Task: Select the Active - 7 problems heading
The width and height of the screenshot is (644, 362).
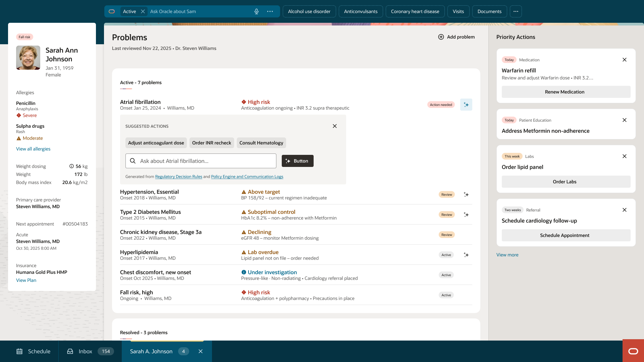Action: pos(141,82)
